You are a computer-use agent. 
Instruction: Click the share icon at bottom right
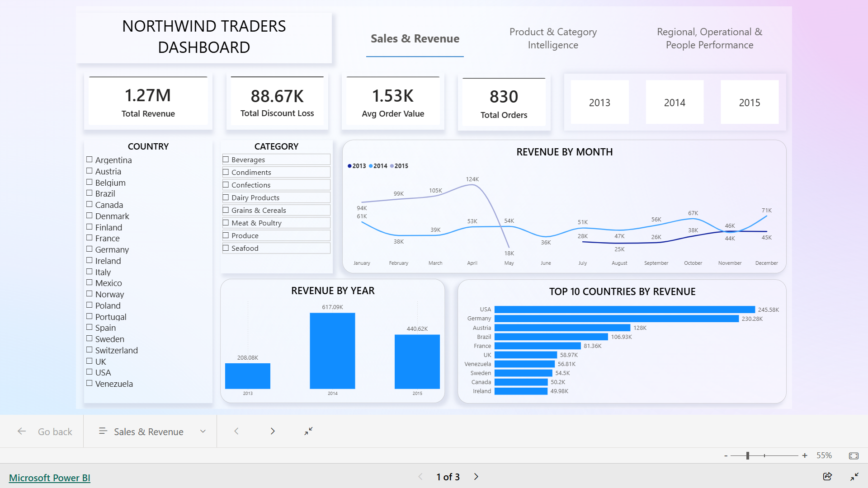[x=827, y=477]
